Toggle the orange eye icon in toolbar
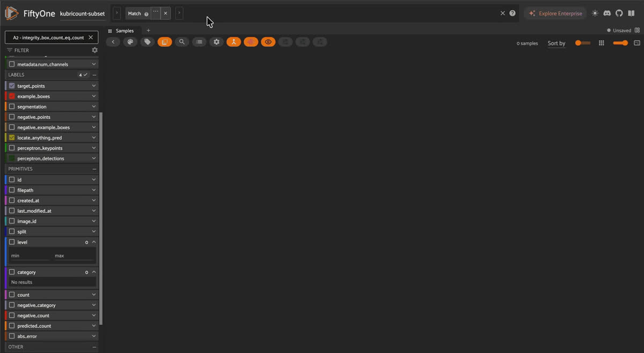 pos(268,41)
